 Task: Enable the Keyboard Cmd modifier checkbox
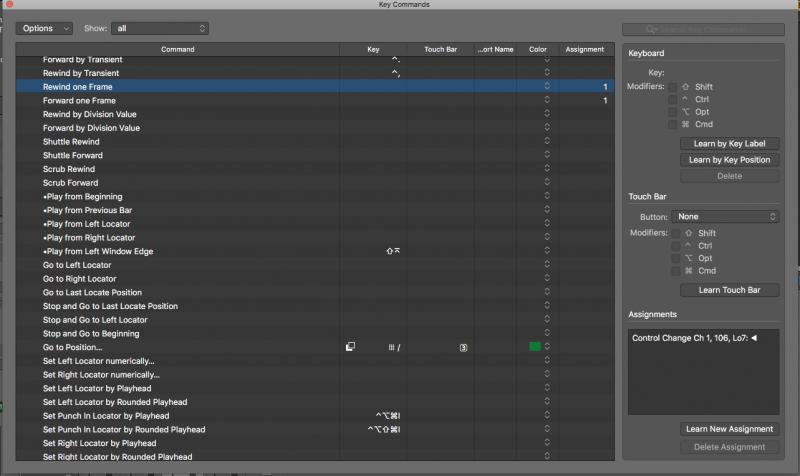(672, 124)
